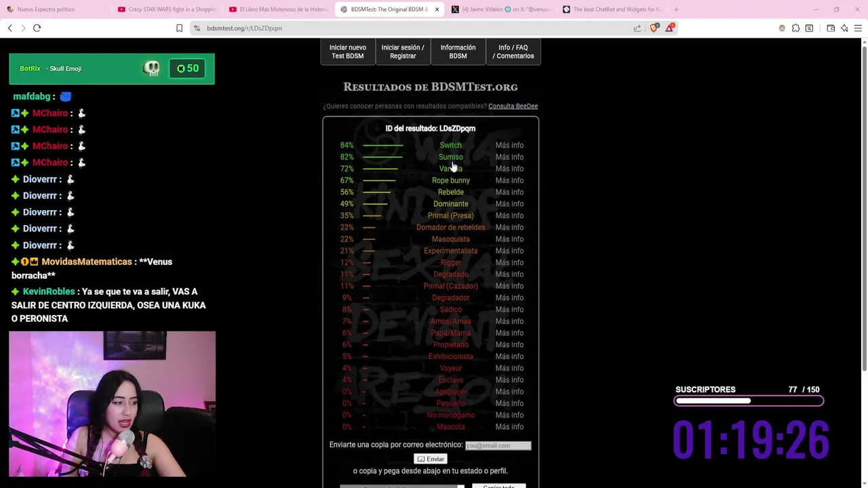Open Más info for Rebelde
The image size is (868, 488).
[509, 192]
